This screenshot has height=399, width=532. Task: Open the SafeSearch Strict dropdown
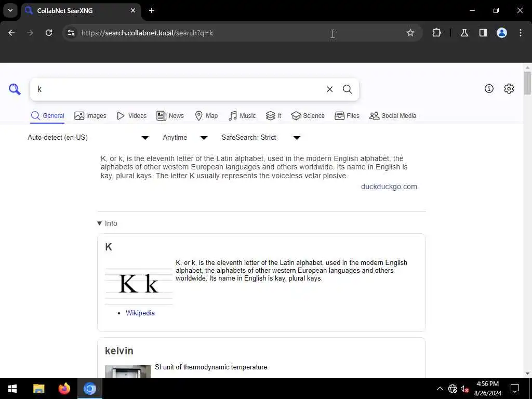click(261, 137)
